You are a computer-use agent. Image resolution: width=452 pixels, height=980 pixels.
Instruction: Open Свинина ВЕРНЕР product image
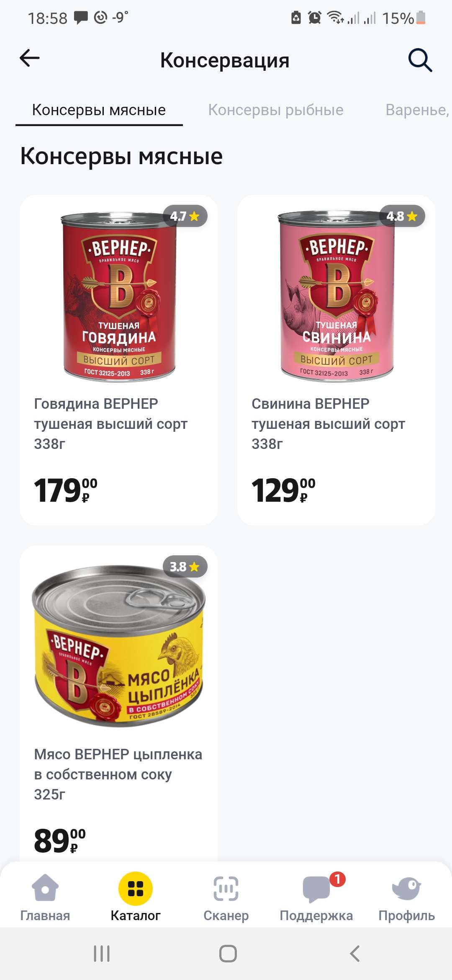[x=336, y=297]
